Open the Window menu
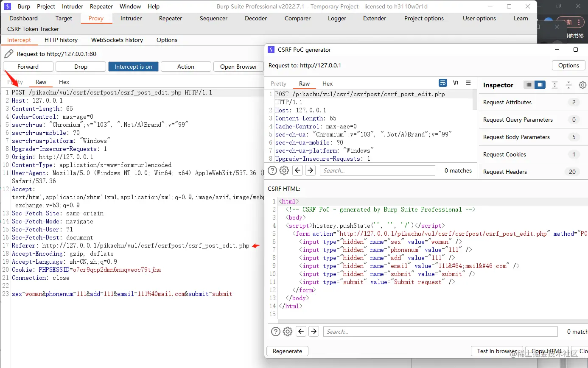 [130, 6]
